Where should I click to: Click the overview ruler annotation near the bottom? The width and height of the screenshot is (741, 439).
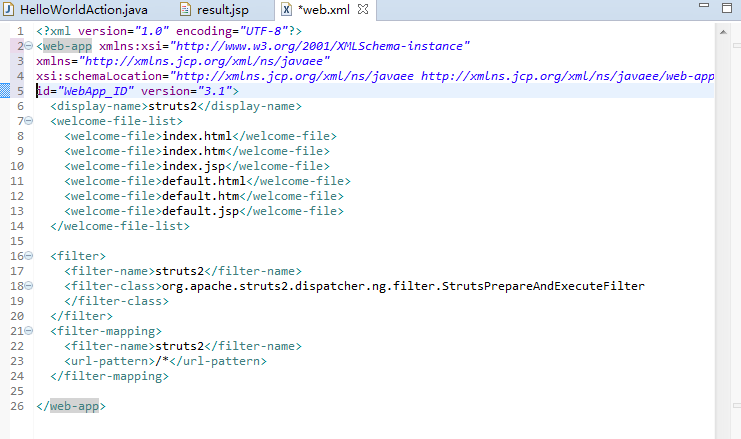pos(737,405)
